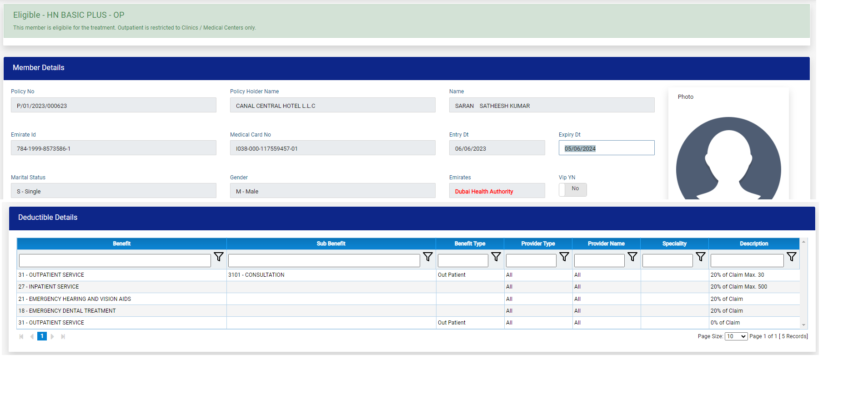The height and width of the screenshot is (401, 868).
Task: Click the Expiry Dt date field
Action: pyautogui.click(x=606, y=148)
